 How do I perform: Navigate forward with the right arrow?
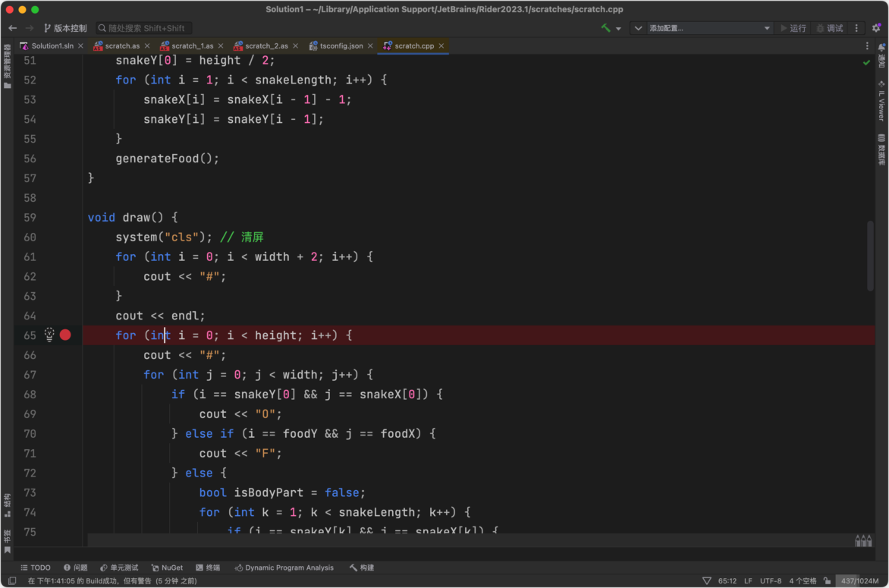pos(30,28)
